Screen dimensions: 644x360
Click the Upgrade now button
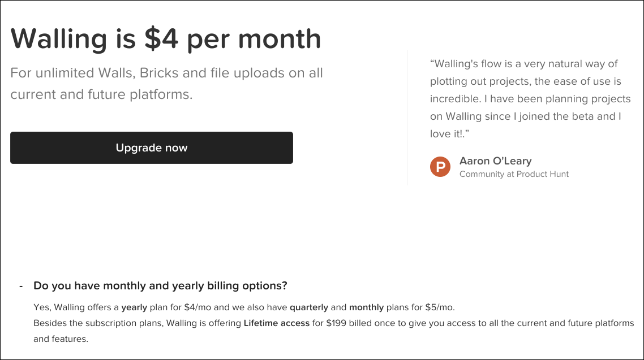point(152,148)
